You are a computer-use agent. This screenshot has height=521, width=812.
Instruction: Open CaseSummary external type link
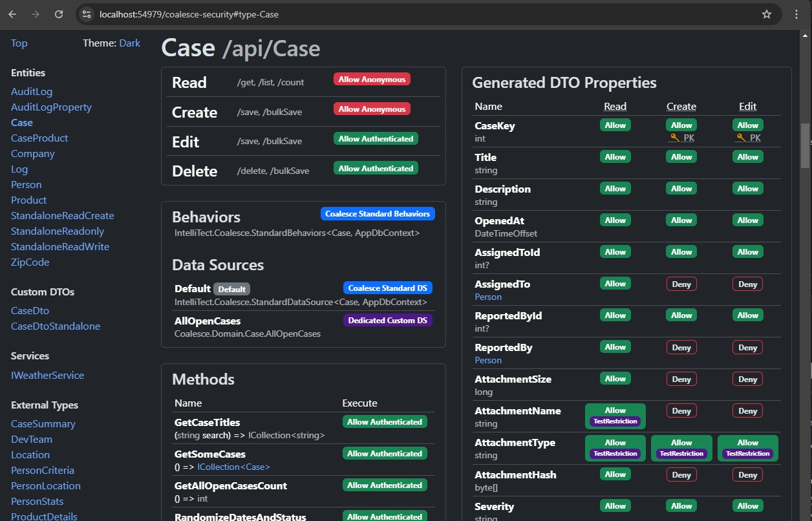(43, 424)
